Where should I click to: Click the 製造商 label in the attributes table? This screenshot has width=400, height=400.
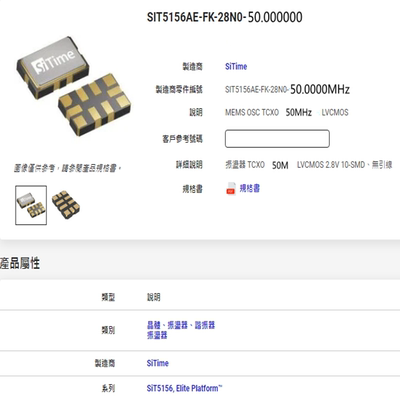pyautogui.click(x=105, y=363)
